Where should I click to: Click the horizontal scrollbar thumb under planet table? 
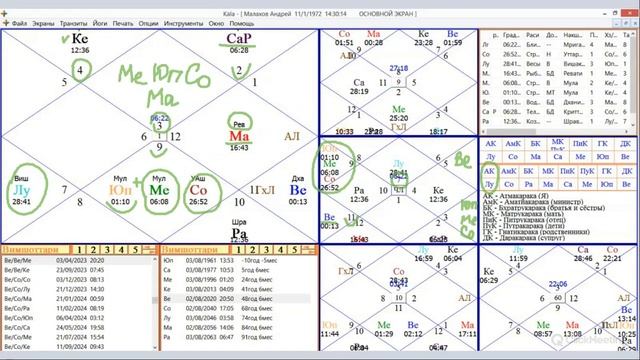tap(511, 131)
